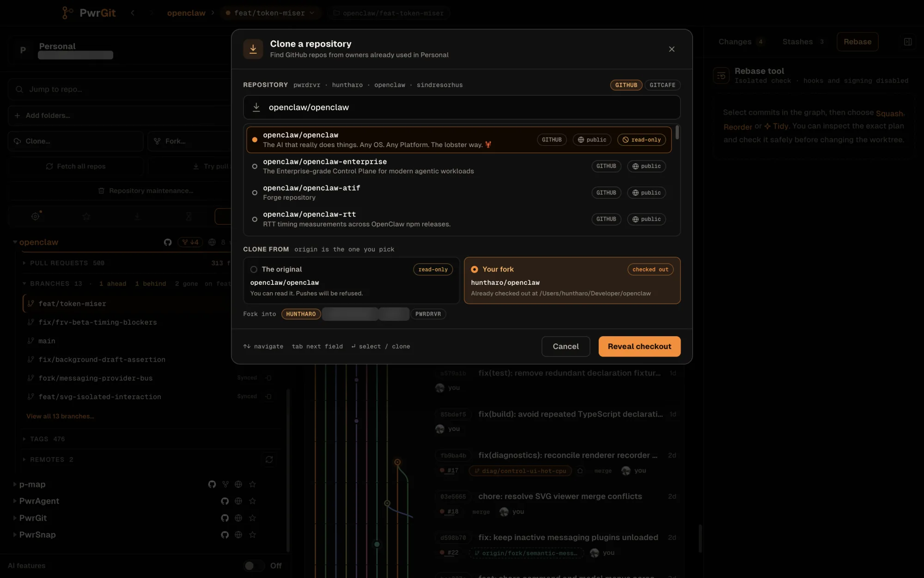Expand REMOTES section
The image size is (924, 578).
(24, 460)
